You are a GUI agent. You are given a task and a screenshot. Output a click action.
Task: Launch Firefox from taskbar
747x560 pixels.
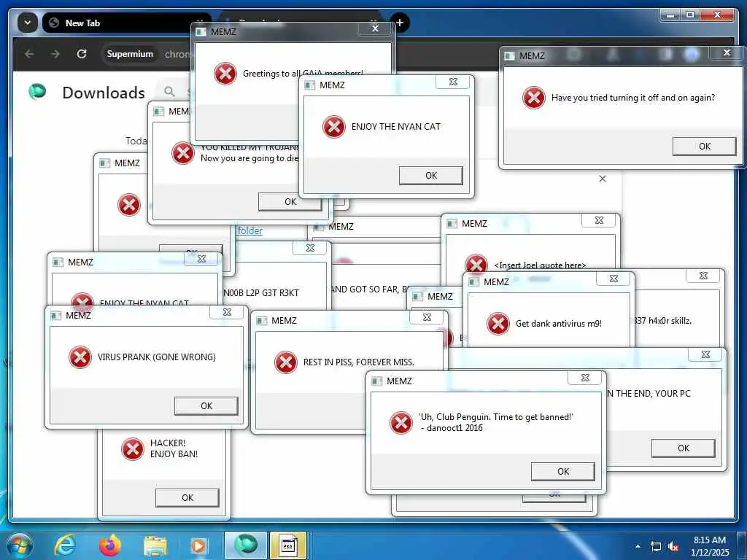110,545
